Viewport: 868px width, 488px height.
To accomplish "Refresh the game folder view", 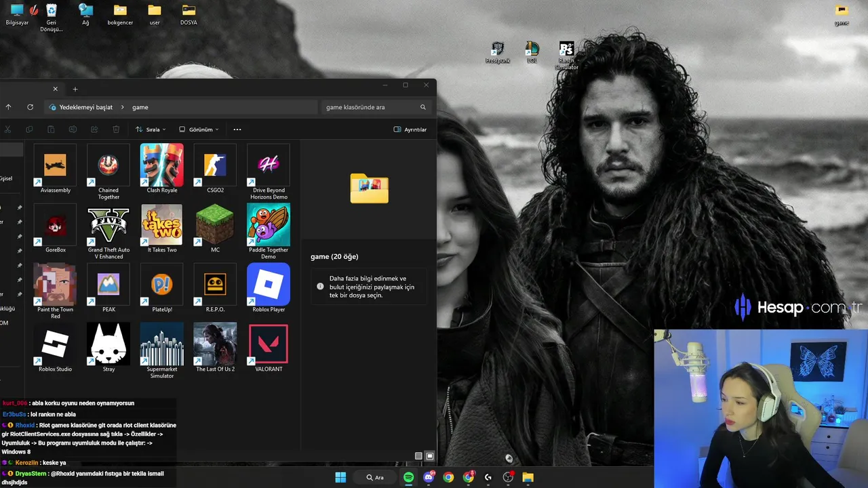I will pyautogui.click(x=30, y=107).
